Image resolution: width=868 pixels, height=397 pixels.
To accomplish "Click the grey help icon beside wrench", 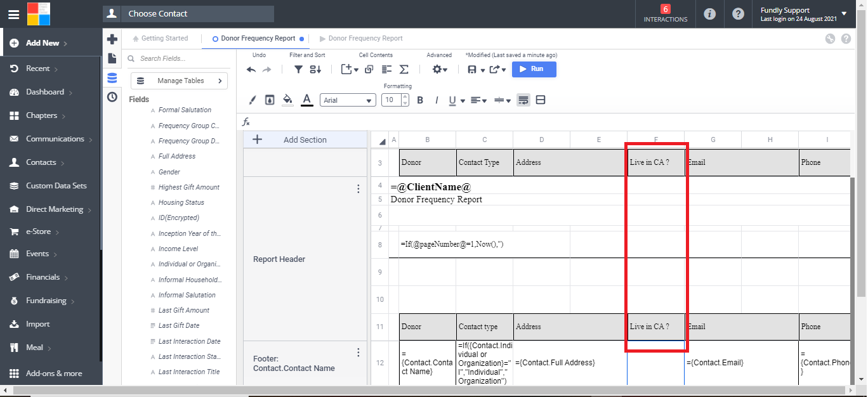I will (x=846, y=39).
